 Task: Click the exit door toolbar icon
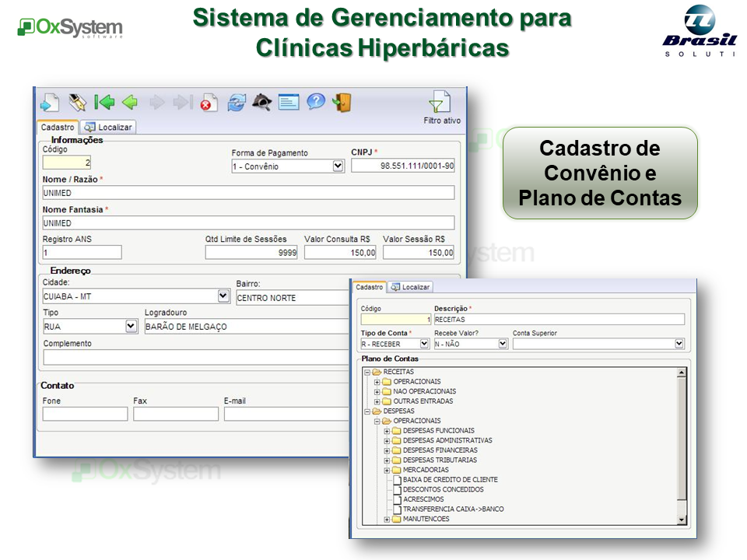tap(342, 103)
